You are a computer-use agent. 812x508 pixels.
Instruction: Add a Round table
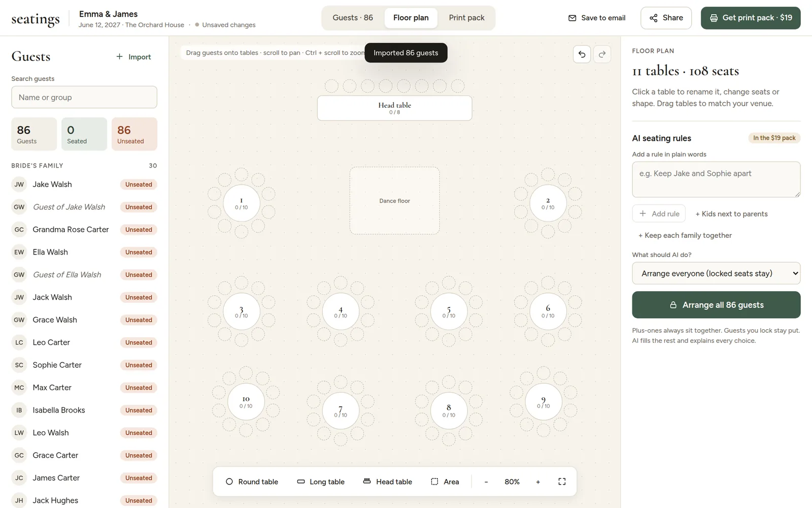(252, 482)
